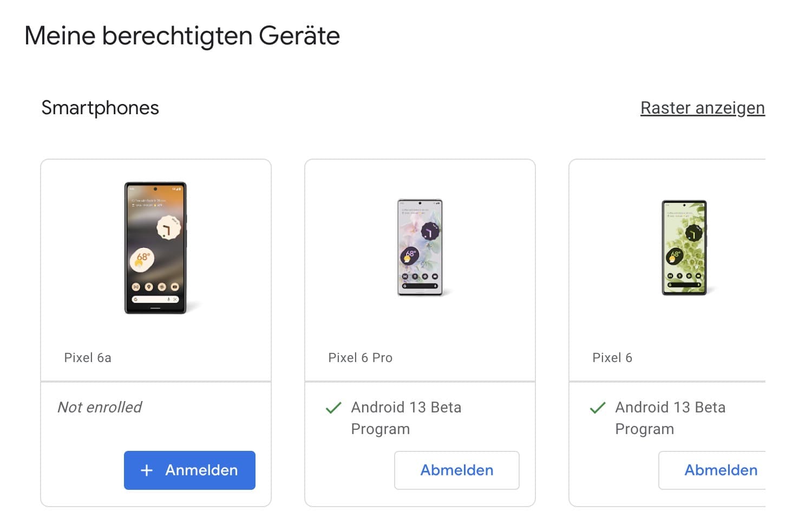Click Android 13 Beta Program under Pixel 6
Viewport: 812px width, 525px height.
click(670, 418)
